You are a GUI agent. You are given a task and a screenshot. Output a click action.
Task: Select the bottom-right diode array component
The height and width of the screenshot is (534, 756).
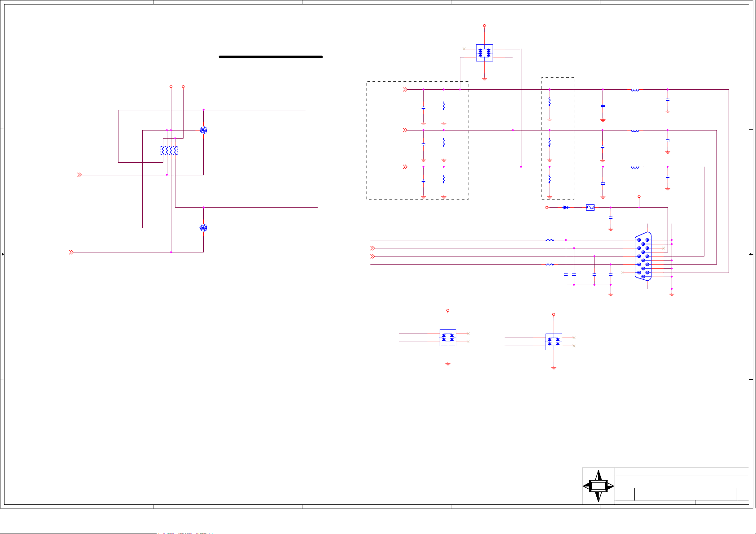click(554, 342)
